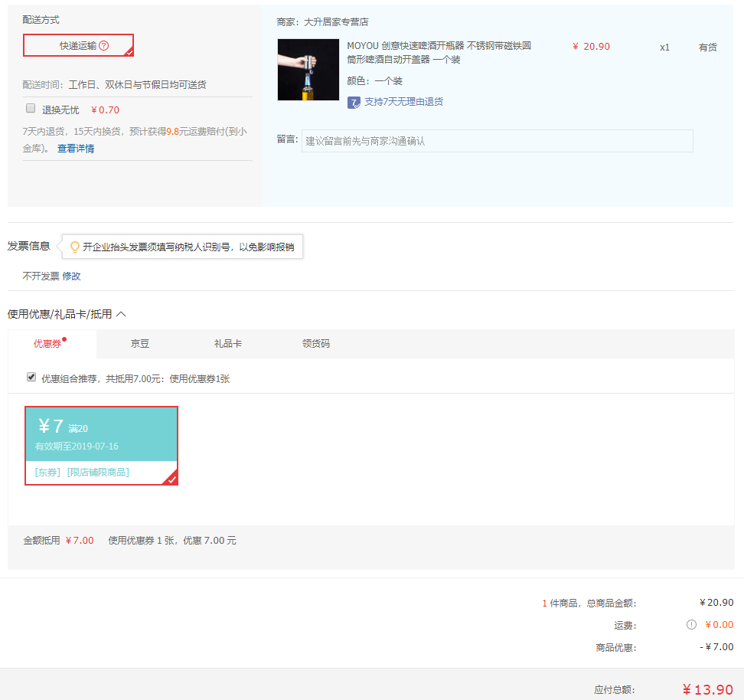Click the 有效期至2019-07-16 coupon text
This screenshot has height=700, width=744.
tap(77, 446)
